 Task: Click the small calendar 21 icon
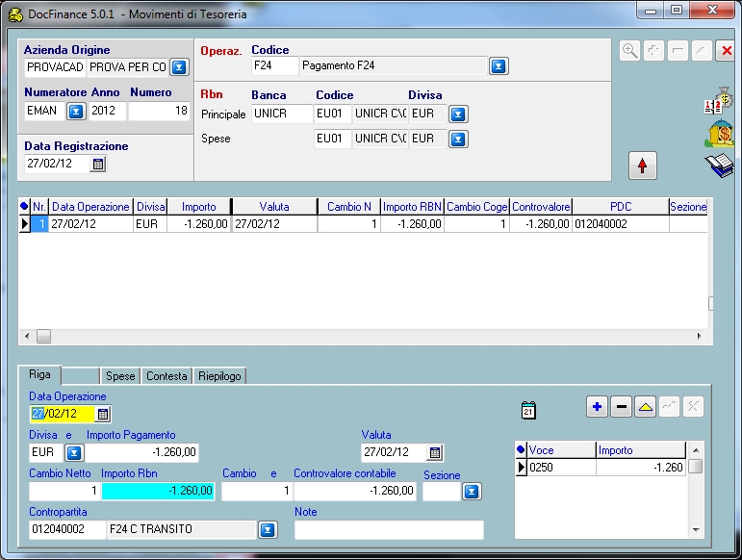pyautogui.click(x=527, y=410)
